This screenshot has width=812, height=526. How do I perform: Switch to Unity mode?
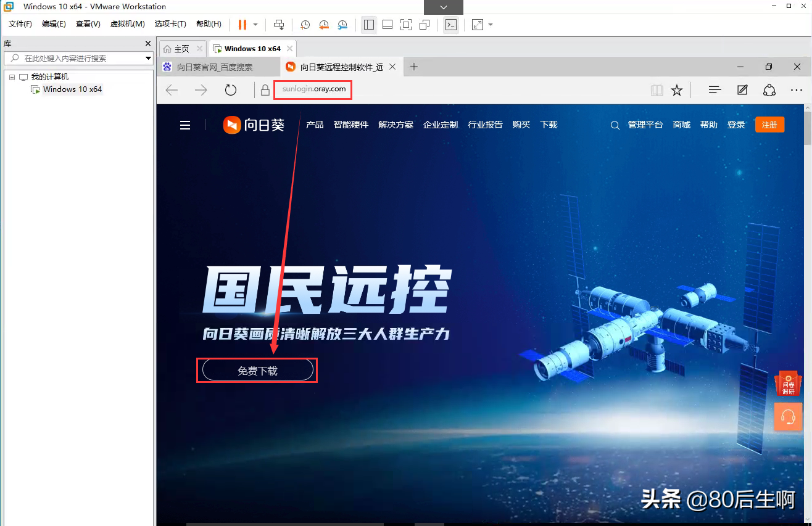pos(425,25)
